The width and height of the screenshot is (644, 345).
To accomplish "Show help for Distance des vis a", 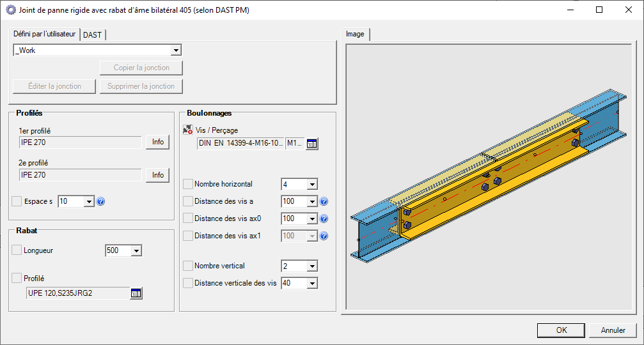I will tap(324, 201).
